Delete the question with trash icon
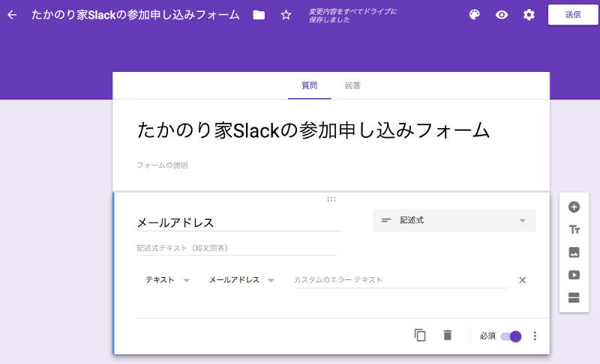The width and height of the screenshot is (600, 364). pyautogui.click(x=447, y=336)
